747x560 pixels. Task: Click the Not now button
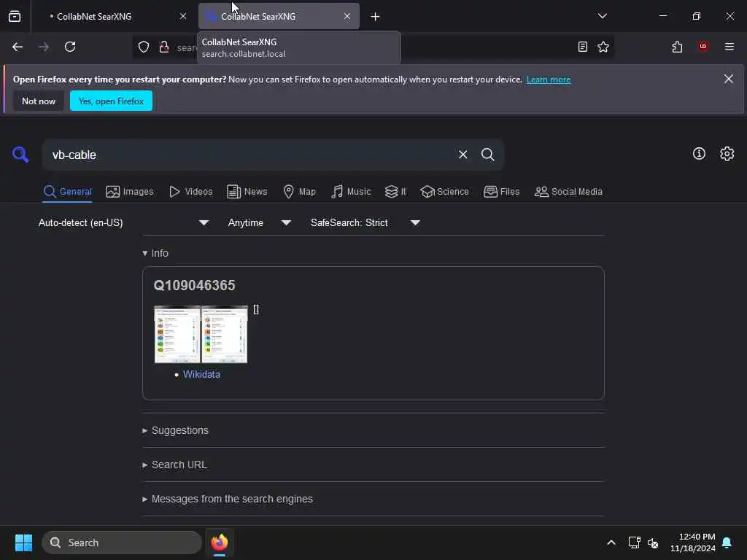point(39,101)
